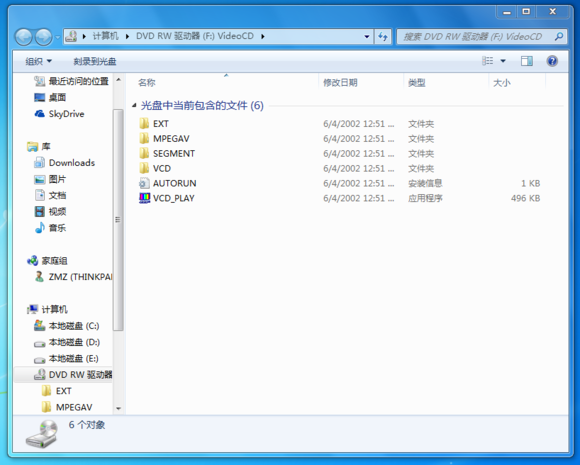Image resolution: width=580 pixels, height=465 pixels.
Task: Collapse the 光盘中当前包含的文件 group
Action: tap(134, 106)
